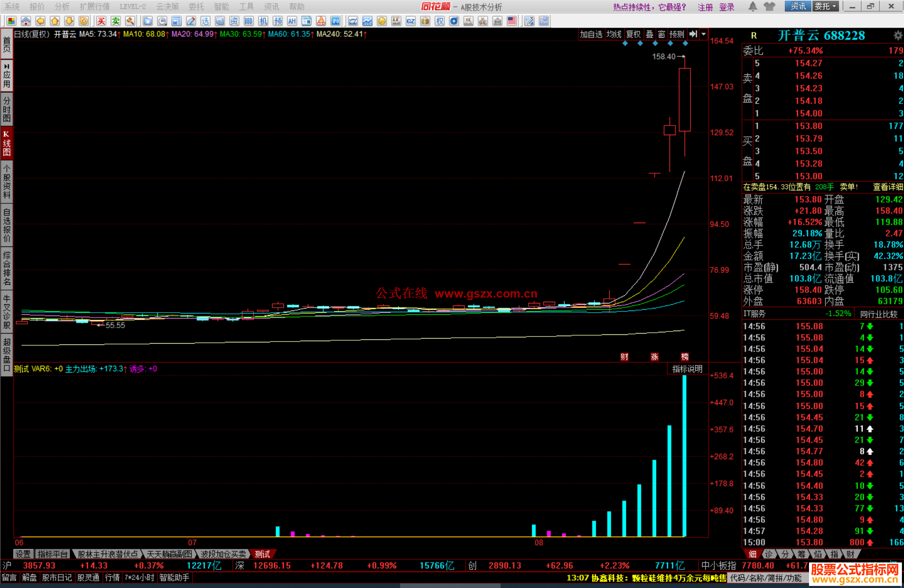The height and width of the screenshot is (588, 904).
Task: Switch to 波段加仓买卖 indicator tab
Action: (223, 554)
